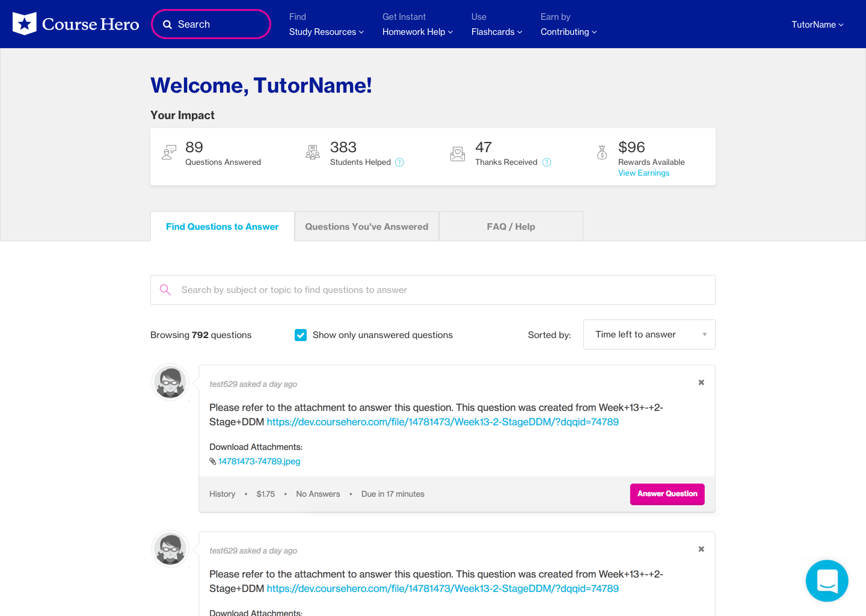Image resolution: width=866 pixels, height=616 pixels.
Task: Click the Answer Question button
Action: click(667, 494)
